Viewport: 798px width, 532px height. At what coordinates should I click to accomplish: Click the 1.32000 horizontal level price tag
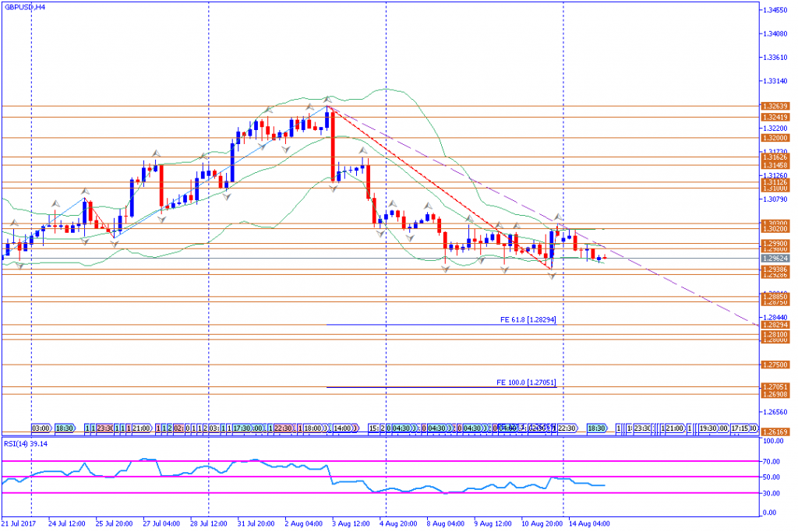775,138
